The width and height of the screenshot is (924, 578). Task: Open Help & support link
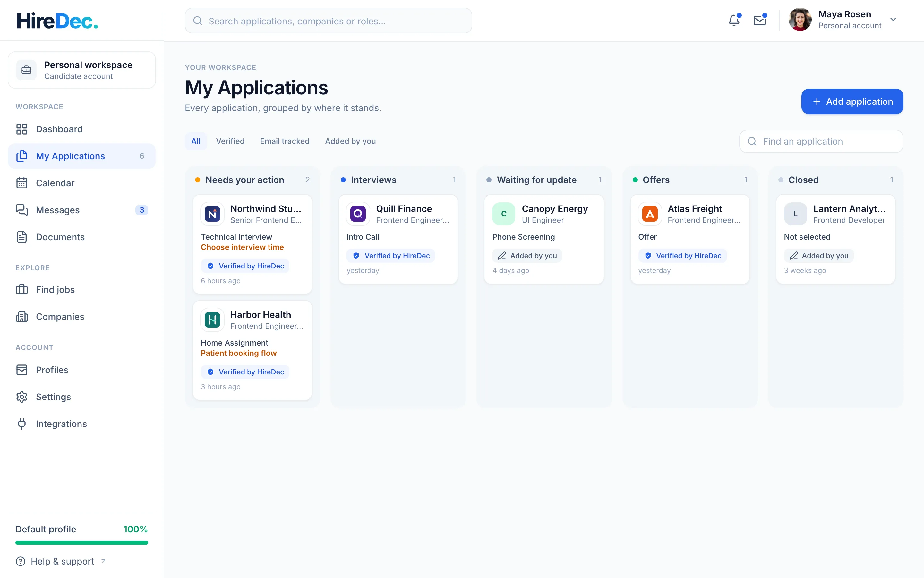tap(61, 561)
